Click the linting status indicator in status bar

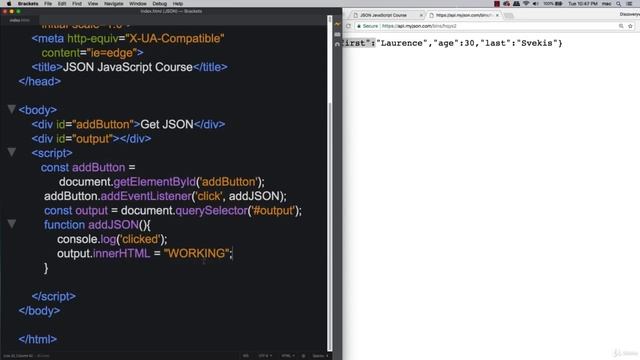tap(303, 356)
